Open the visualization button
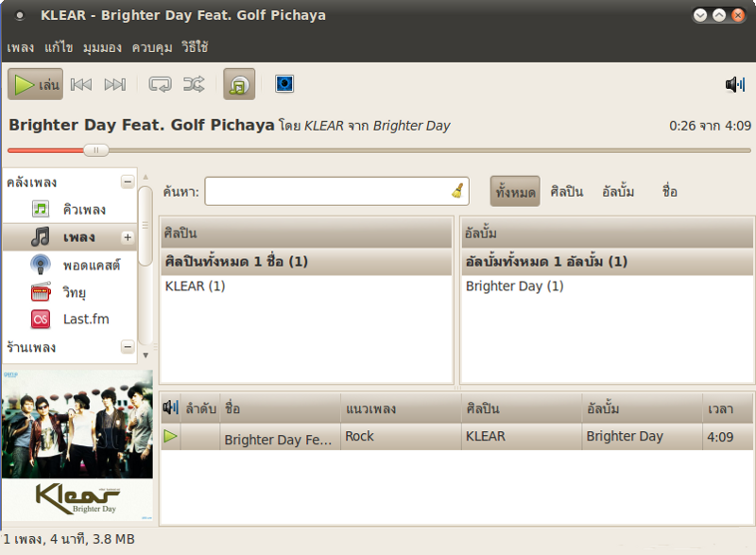This screenshot has width=756, height=555. [284, 84]
